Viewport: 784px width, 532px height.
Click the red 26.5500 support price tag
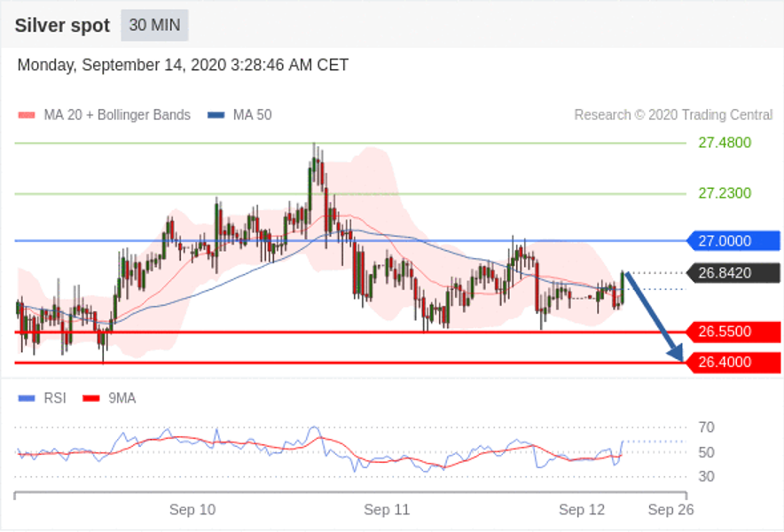pos(733,332)
